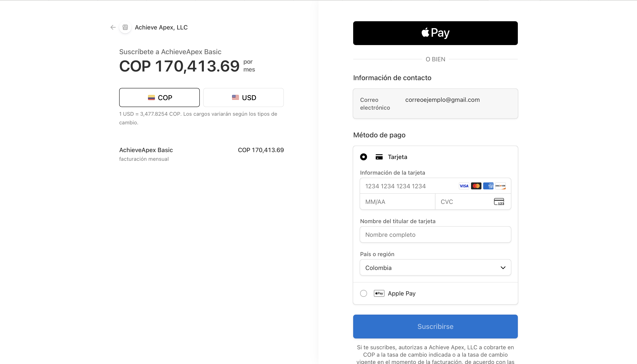Screen dimensions: 637x364
Task: Click the Mastercard logo icon
Action: pos(476,186)
